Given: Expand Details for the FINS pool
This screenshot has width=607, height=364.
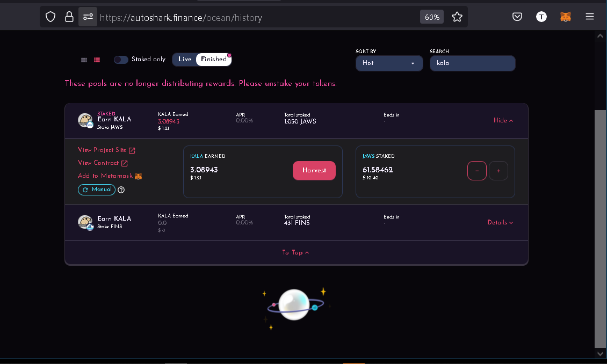Looking at the screenshot, I should pos(500,222).
